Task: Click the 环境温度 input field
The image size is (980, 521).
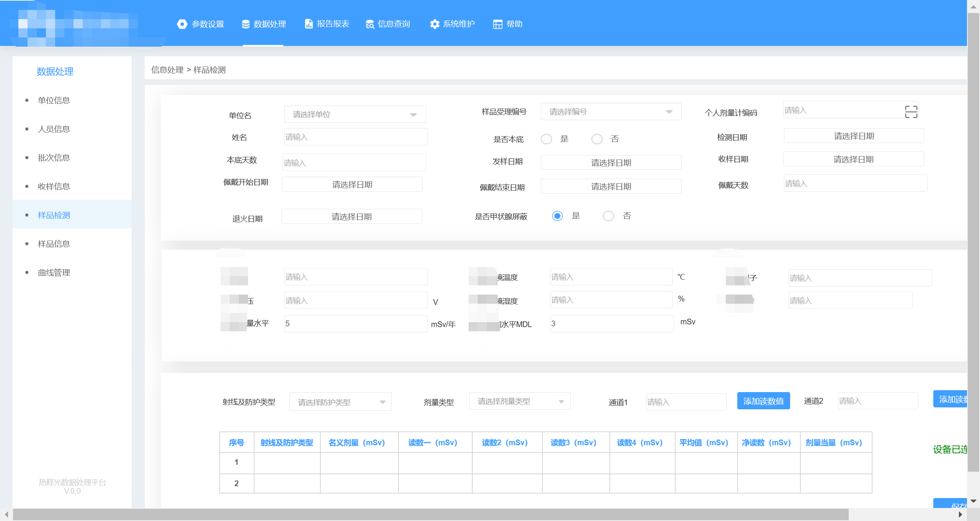Action: click(611, 277)
